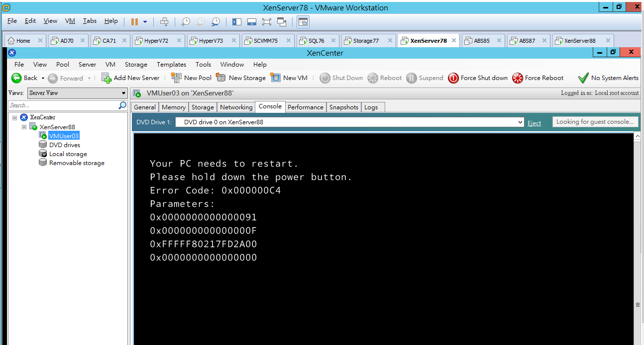This screenshot has width=644, height=345.
Task: Toggle the VMware thumbnail bar icon
Action: tap(252, 21)
